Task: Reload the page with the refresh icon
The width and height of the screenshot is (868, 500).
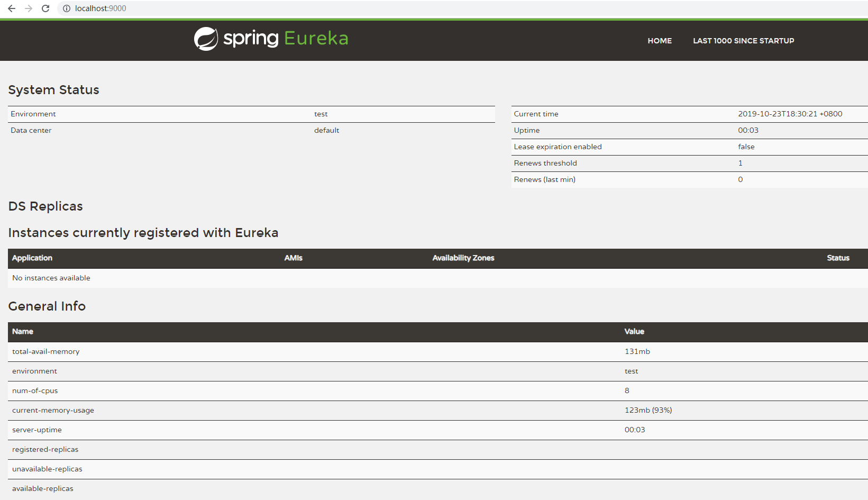Action: pos(45,8)
